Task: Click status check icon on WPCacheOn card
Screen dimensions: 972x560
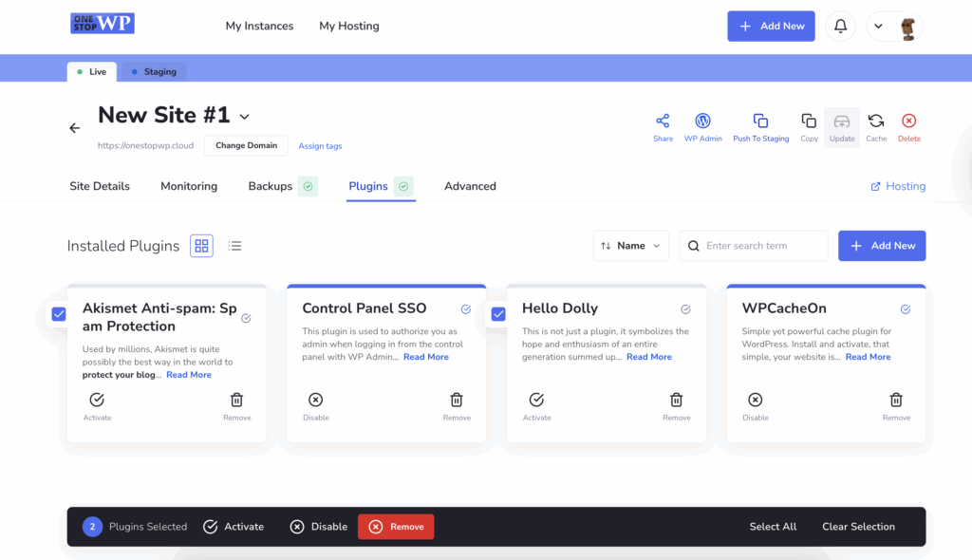Action: pyautogui.click(x=905, y=308)
